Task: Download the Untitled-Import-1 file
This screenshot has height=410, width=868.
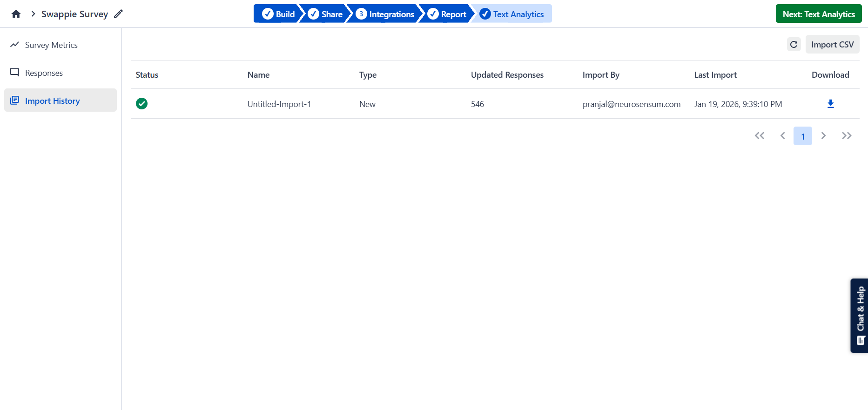Action: point(830,104)
